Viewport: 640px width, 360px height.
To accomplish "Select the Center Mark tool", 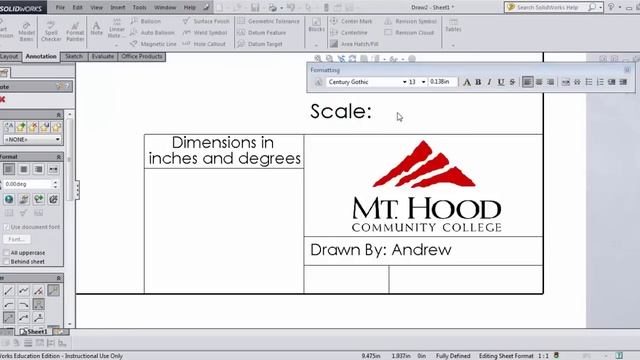I will pyautogui.click(x=351, y=21).
